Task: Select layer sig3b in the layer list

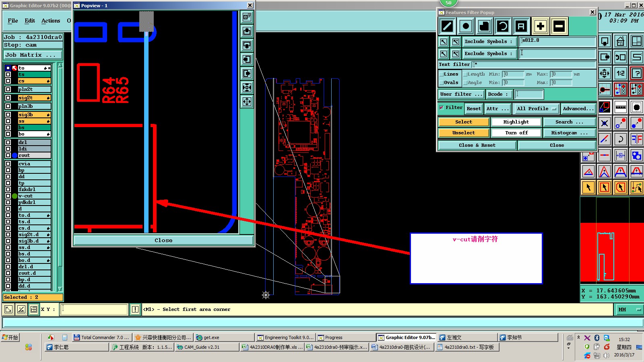Action: pos(34,115)
